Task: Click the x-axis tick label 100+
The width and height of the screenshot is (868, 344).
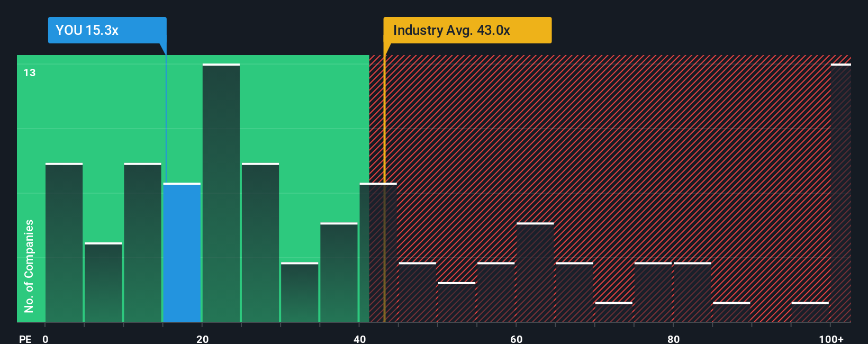Action: tap(831, 339)
